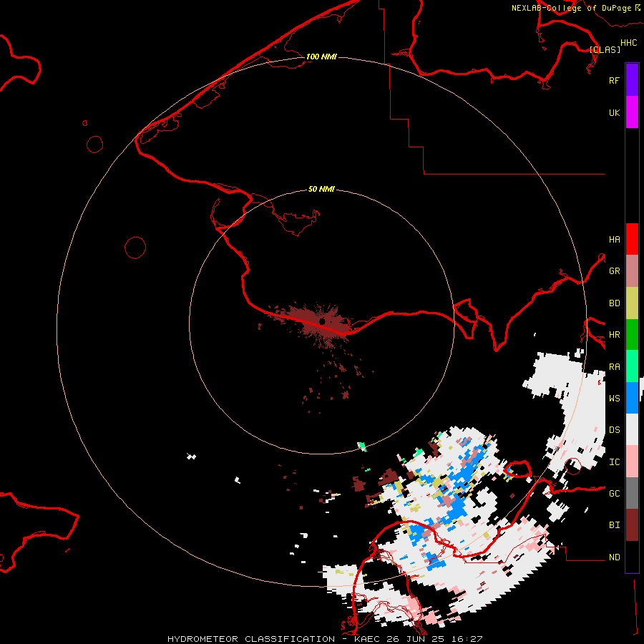Click the BI legend label
Image resolution: width=644 pixels, height=644 pixels.
(614, 525)
